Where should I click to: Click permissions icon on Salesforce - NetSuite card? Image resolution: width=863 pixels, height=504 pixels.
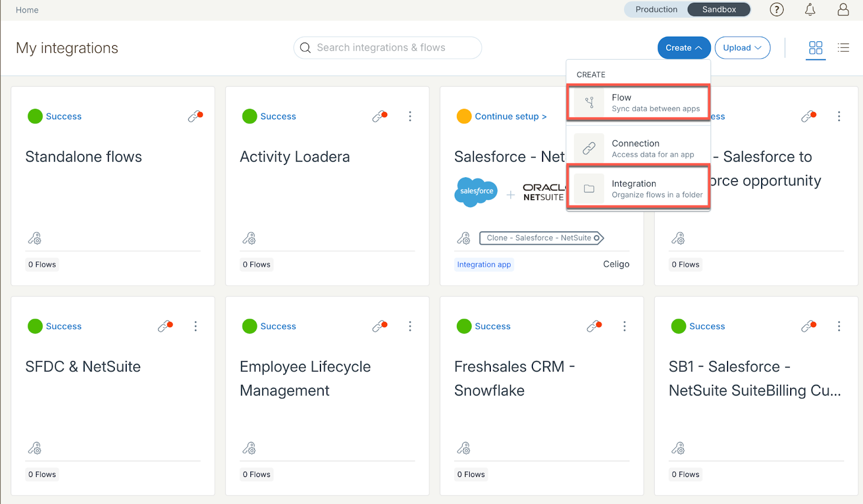click(x=464, y=238)
